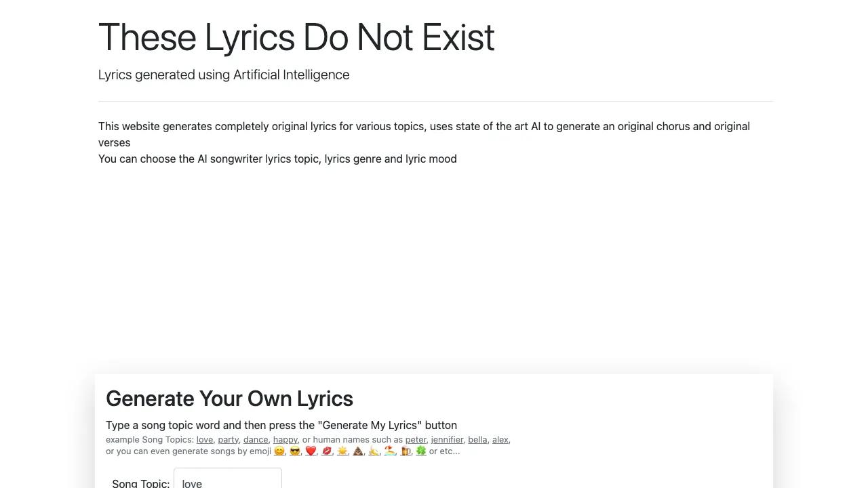The width and height of the screenshot is (868, 488).
Task: Click the 'These Lyrics Do Not Exist' heading
Action: 296,37
